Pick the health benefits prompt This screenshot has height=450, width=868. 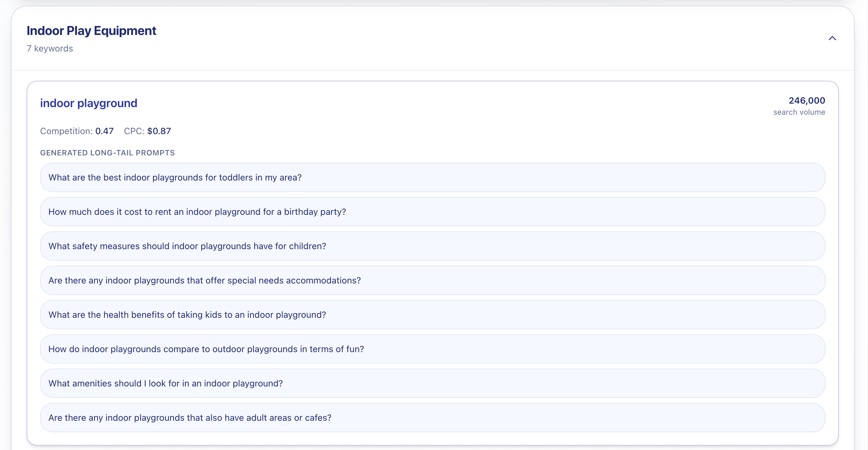coord(187,315)
